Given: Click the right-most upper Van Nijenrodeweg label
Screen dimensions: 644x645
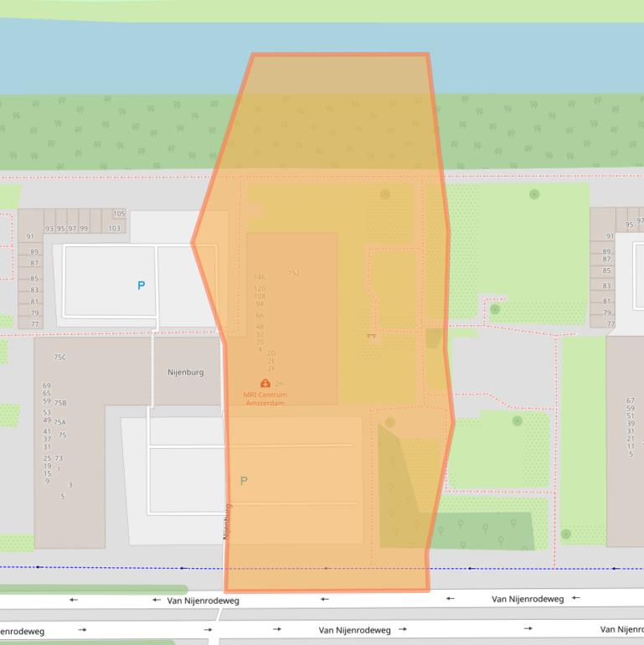Looking at the screenshot, I should pos(527,599).
